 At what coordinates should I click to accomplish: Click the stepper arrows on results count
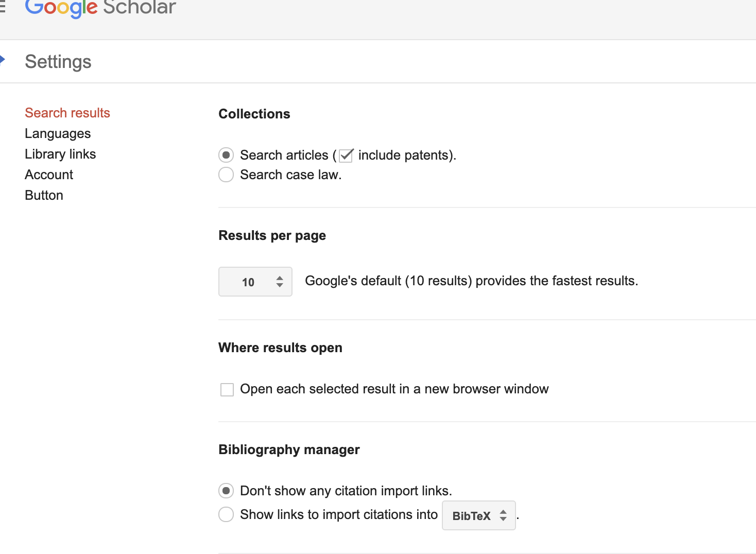(280, 282)
